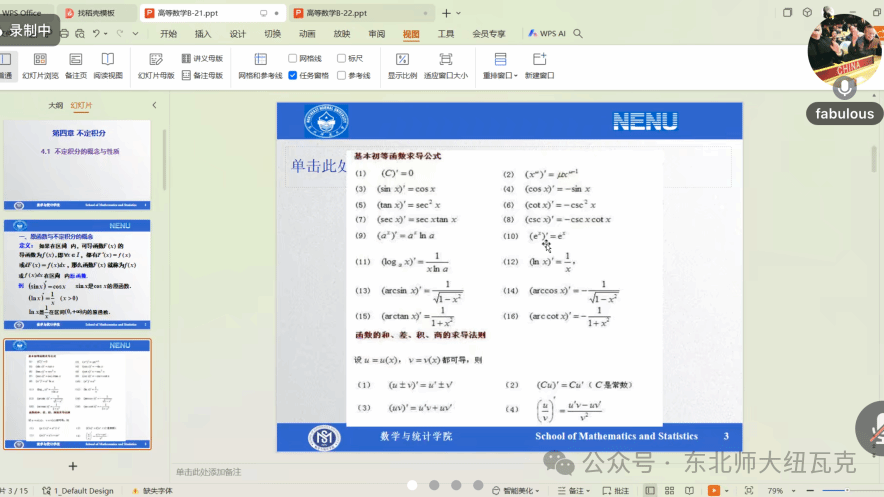Click Fit to Window (适应窗口大小)
Screen dimensions: 884x497
click(x=445, y=66)
